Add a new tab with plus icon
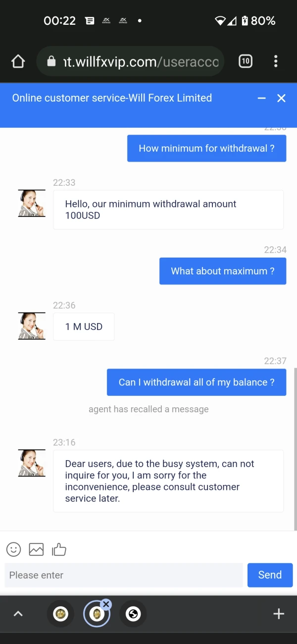The height and width of the screenshot is (644, 297). pos(279,614)
